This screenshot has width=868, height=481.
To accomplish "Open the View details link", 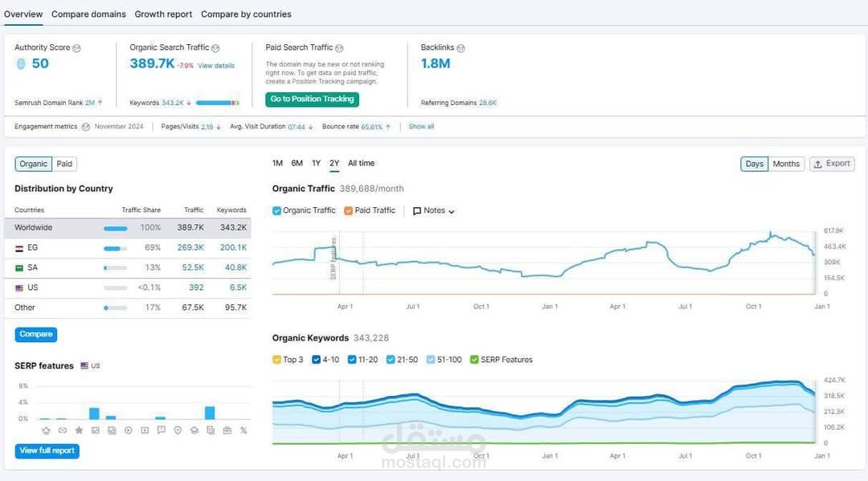I will click(x=216, y=66).
